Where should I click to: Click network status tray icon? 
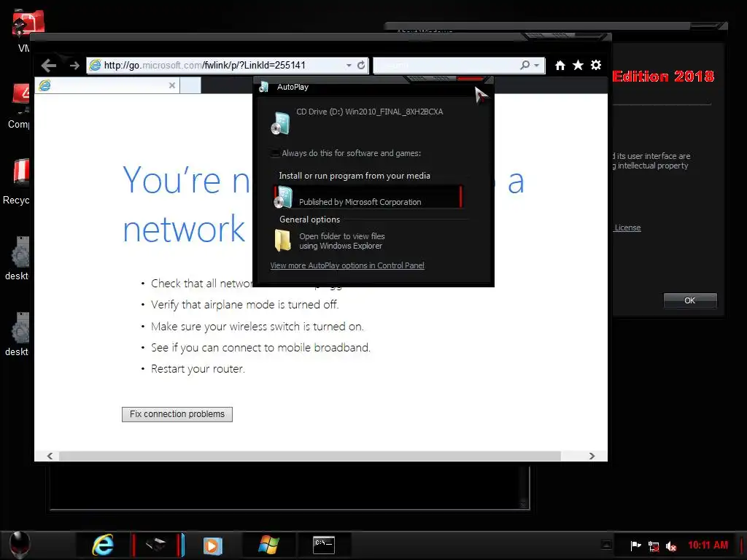654,546
